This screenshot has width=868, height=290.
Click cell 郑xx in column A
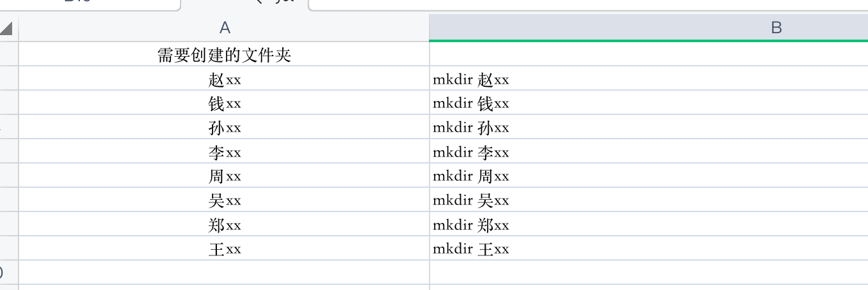224,225
